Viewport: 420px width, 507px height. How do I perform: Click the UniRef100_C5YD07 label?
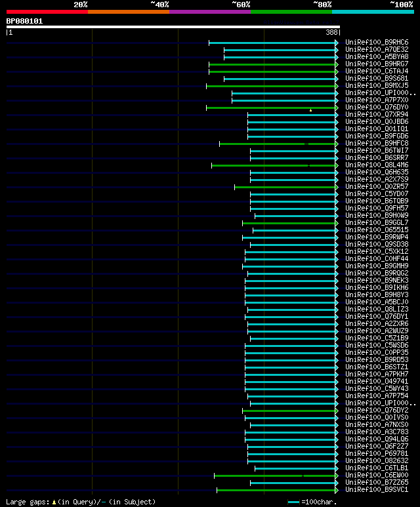(x=377, y=194)
